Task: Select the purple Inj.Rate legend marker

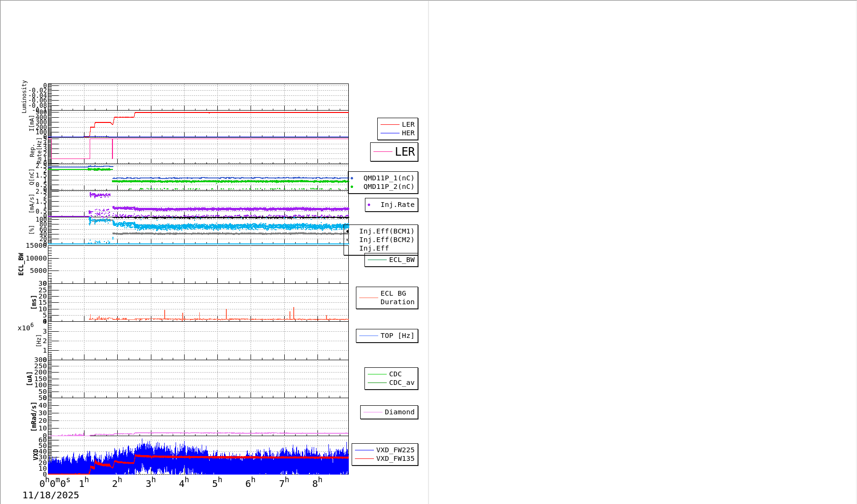Action: coord(369,205)
